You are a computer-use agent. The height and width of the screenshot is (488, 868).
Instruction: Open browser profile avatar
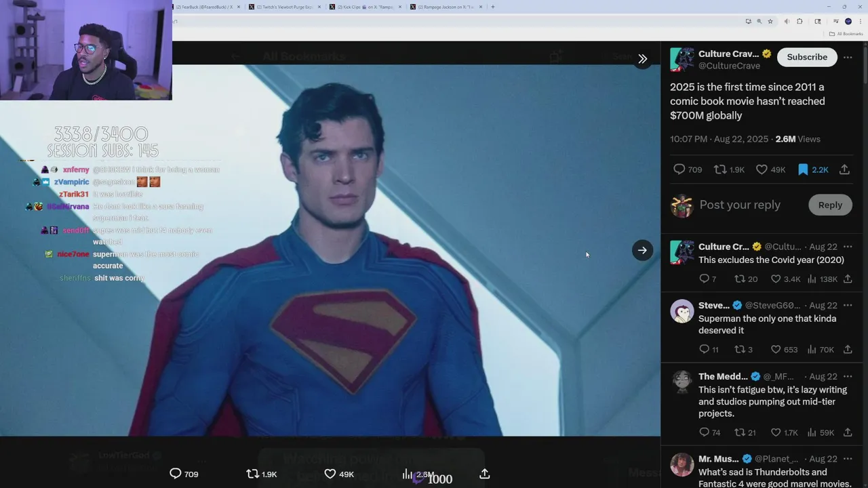pos(848,21)
